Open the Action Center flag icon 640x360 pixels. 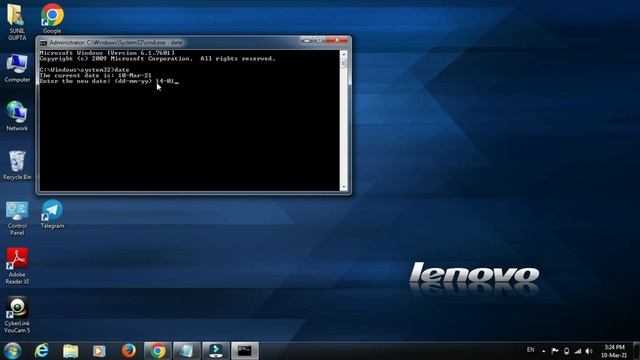(x=555, y=351)
